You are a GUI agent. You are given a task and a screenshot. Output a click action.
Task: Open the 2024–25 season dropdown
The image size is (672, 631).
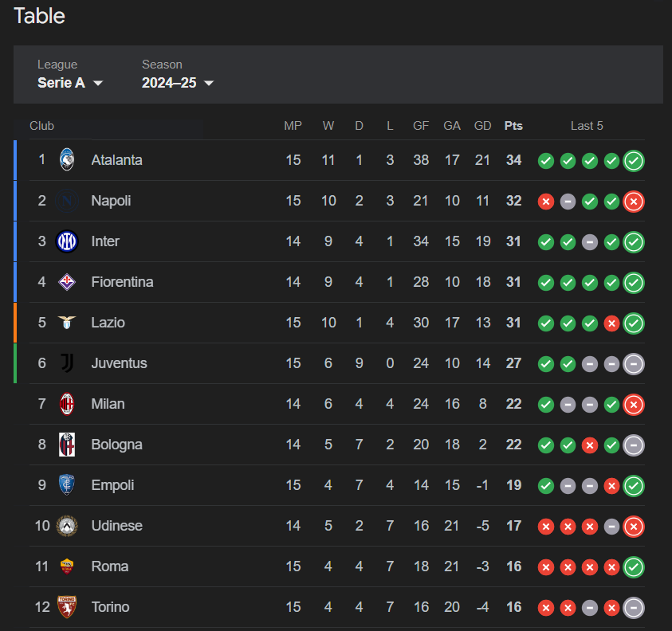(177, 83)
